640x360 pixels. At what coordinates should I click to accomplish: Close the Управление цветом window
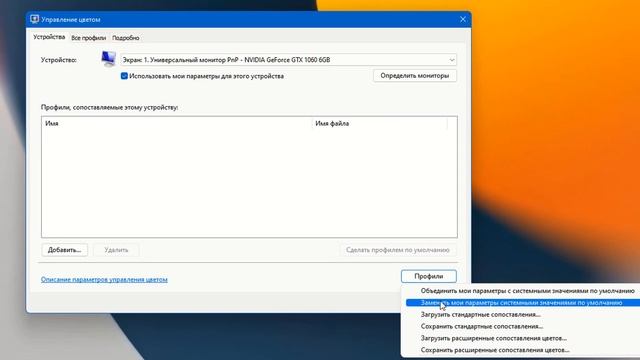tap(463, 19)
